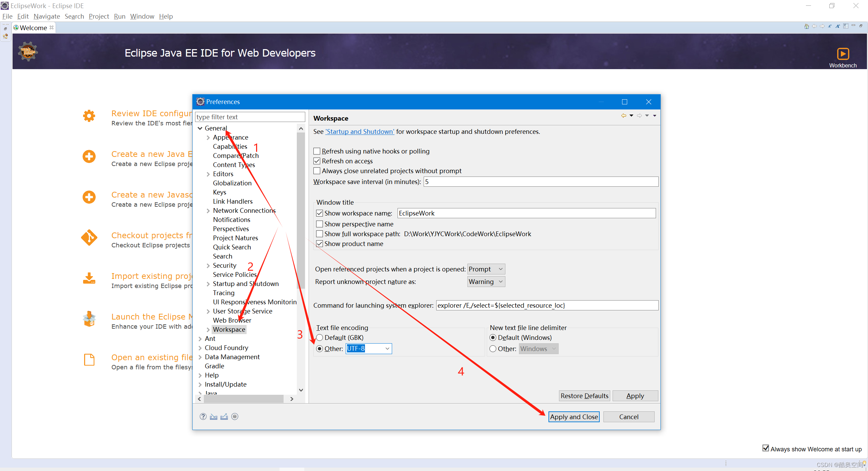
Task: Open the Help menu
Action: tap(166, 16)
